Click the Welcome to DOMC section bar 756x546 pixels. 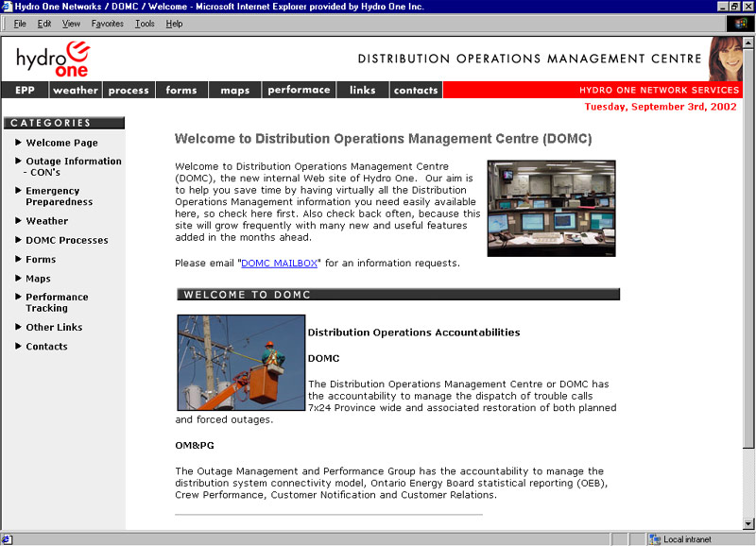(x=398, y=295)
